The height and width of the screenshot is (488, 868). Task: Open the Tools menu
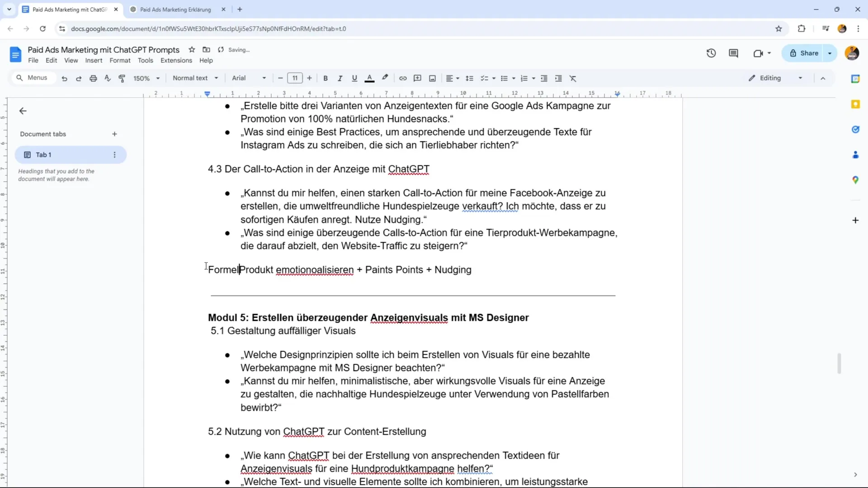click(x=145, y=61)
